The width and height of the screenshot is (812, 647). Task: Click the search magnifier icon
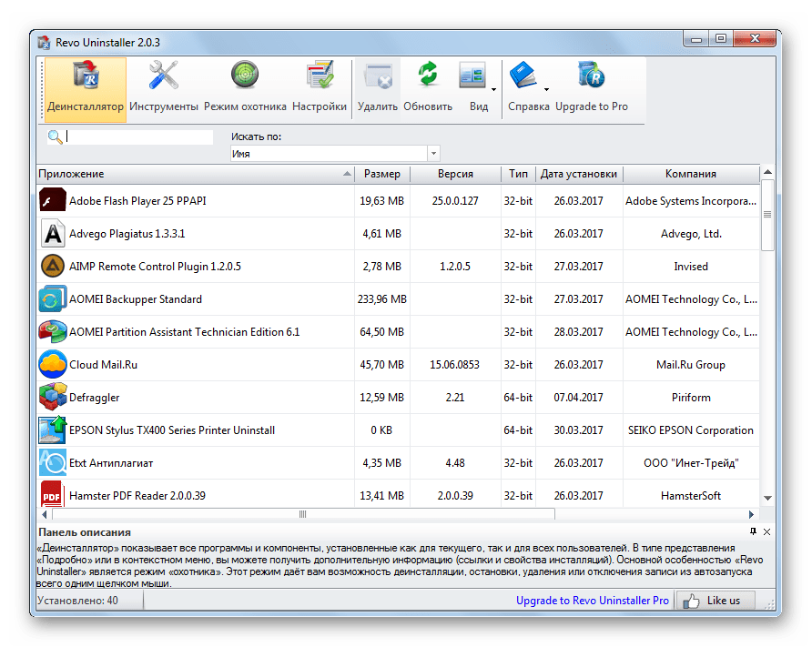click(x=55, y=137)
